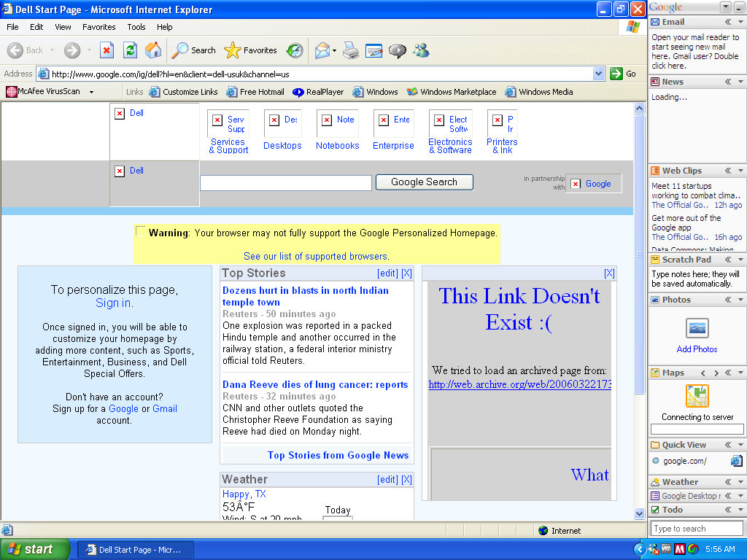The width and height of the screenshot is (747, 560).
Task: Click the Sign in link to personalize page
Action: 114,303
